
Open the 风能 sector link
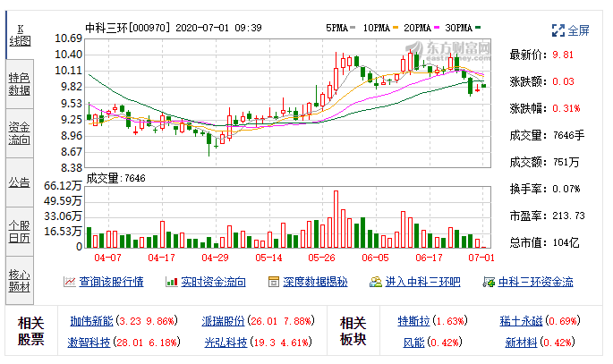point(414,343)
